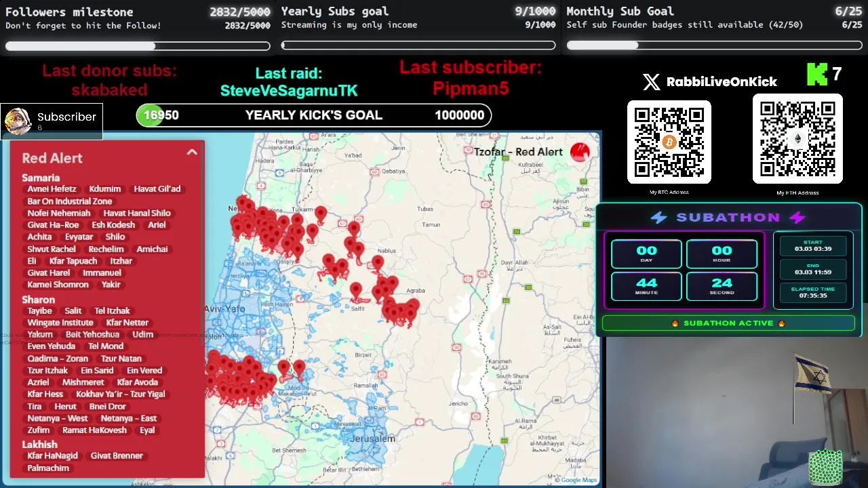Select Kokhav Ya'ir – Tzur Yigal entry

pyautogui.click(x=121, y=394)
